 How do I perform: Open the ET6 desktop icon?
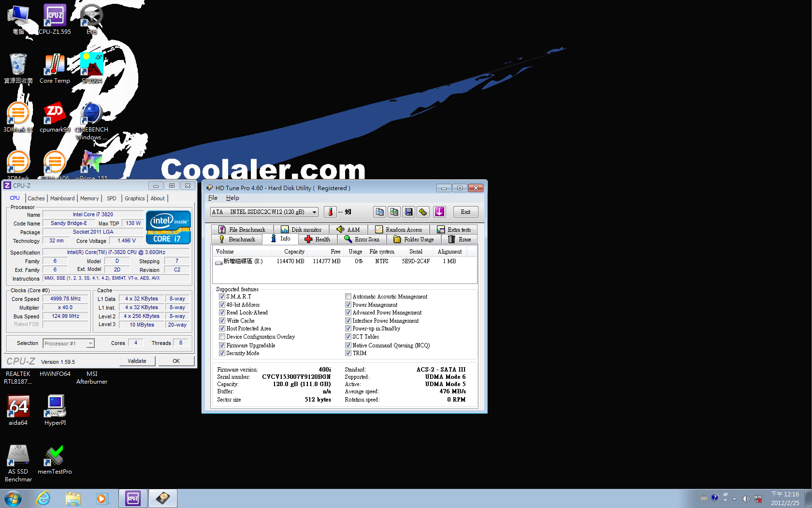[x=91, y=19]
